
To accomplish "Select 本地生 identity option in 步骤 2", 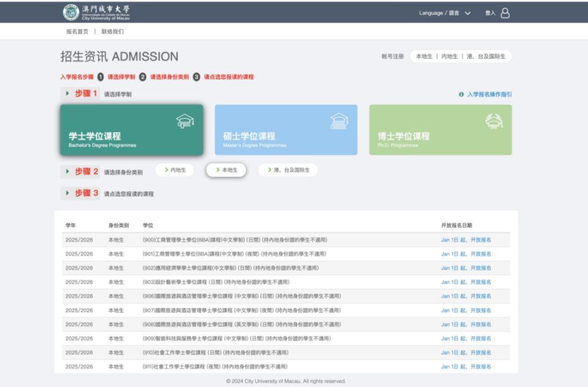I will coord(227,170).
